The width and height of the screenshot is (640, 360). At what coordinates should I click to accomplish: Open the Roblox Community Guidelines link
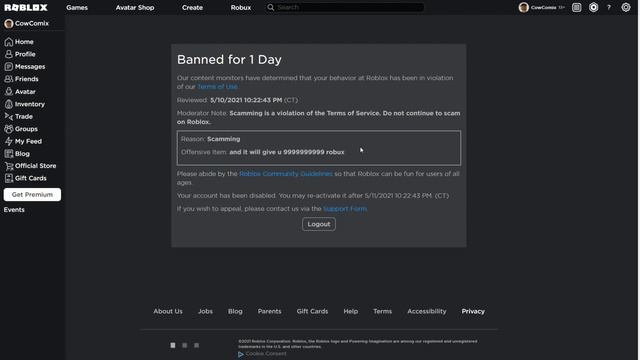click(286, 174)
